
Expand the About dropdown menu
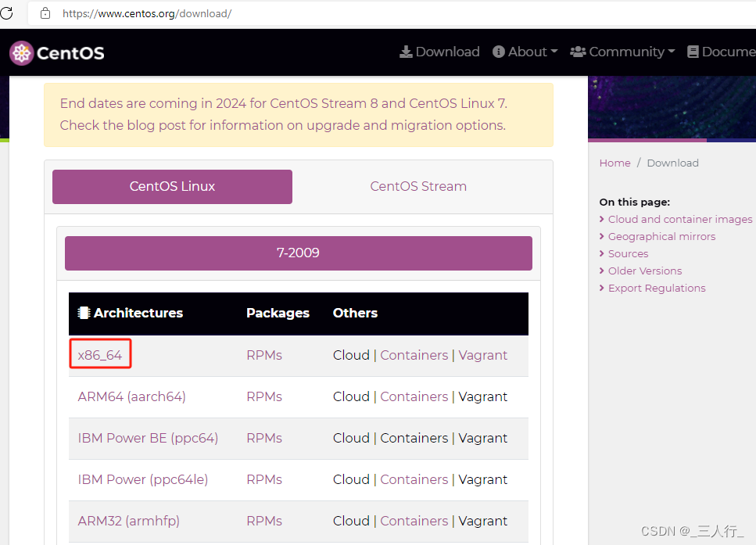click(x=525, y=52)
